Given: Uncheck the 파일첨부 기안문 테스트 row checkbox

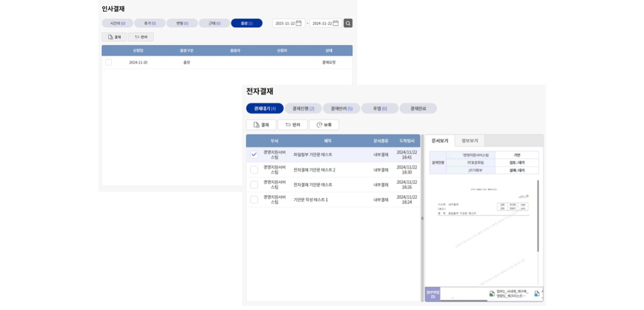Looking at the screenshot, I should (254, 154).
